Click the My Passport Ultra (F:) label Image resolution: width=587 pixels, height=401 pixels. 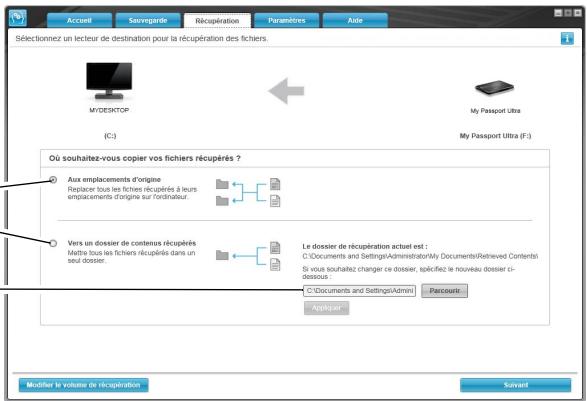[x=495, y=136]
